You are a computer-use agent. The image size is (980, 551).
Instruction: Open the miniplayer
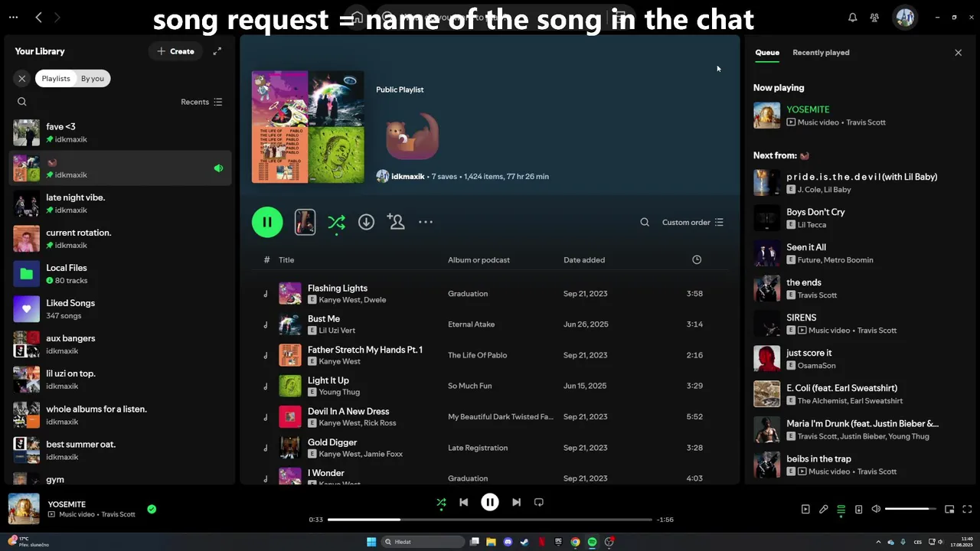click(949, 509)
